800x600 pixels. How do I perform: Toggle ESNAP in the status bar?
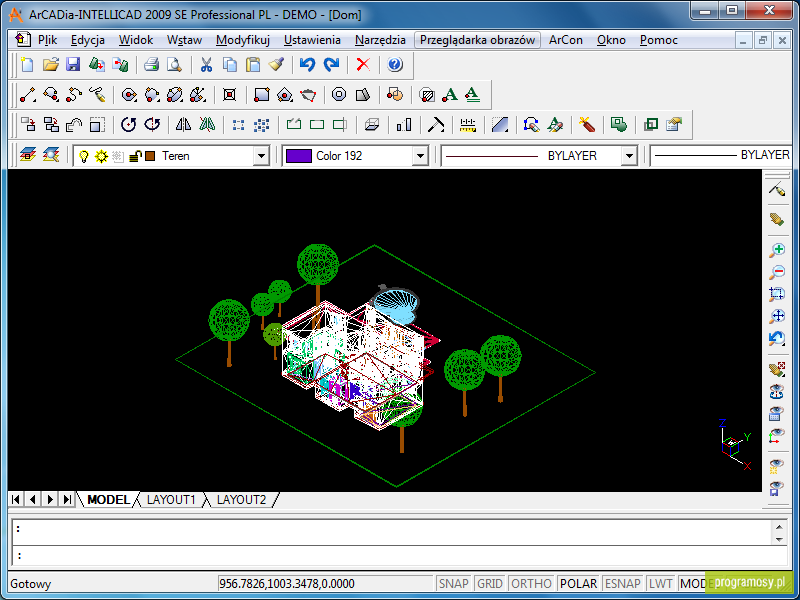[x=622, y=584]
